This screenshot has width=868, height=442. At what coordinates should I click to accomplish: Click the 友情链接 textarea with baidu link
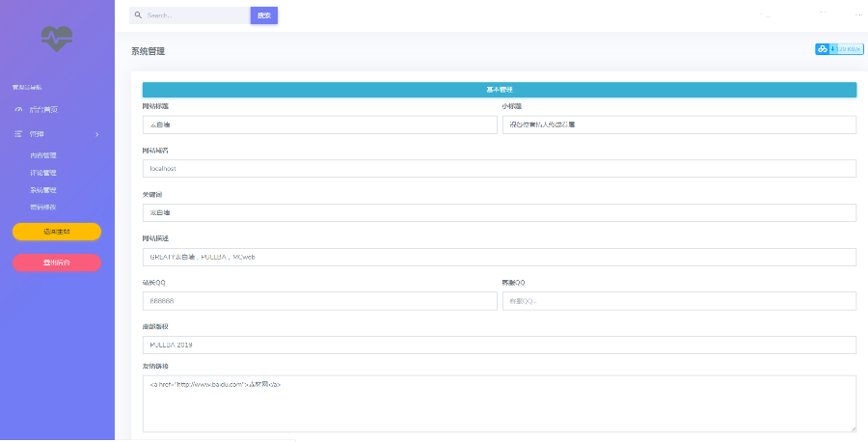point(500,403)
